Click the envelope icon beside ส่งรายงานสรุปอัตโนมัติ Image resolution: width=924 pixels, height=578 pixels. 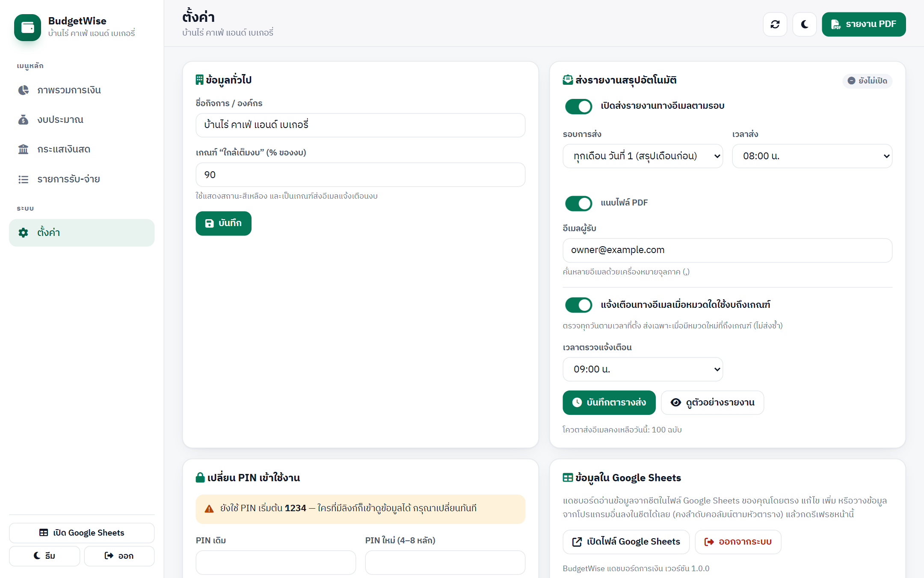568,80
